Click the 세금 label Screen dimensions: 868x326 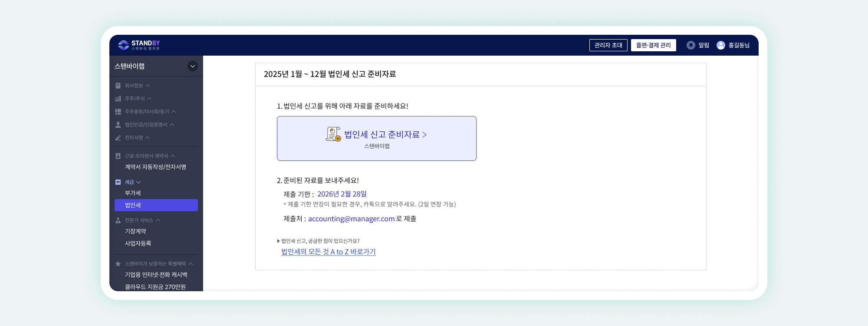point(129,182)
